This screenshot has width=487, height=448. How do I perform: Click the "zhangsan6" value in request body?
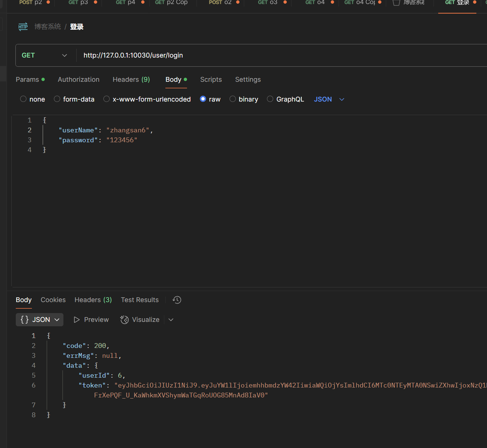[x=128, y=130]
